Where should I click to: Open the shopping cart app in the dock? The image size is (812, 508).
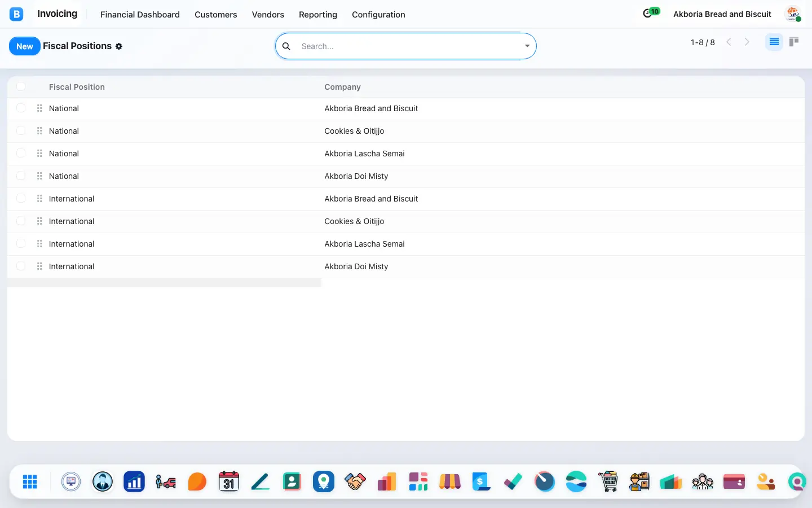click(x=608, y=481)
